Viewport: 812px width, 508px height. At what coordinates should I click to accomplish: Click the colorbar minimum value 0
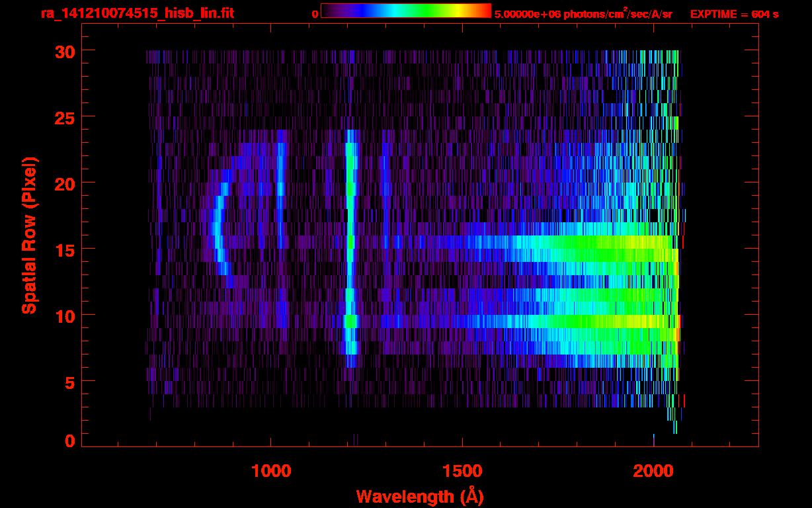pyautogui.click(x=315, y=14)
